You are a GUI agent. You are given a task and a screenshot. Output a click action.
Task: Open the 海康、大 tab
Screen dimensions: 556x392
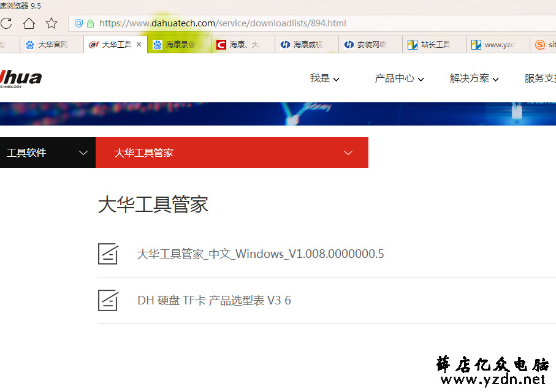243,45
